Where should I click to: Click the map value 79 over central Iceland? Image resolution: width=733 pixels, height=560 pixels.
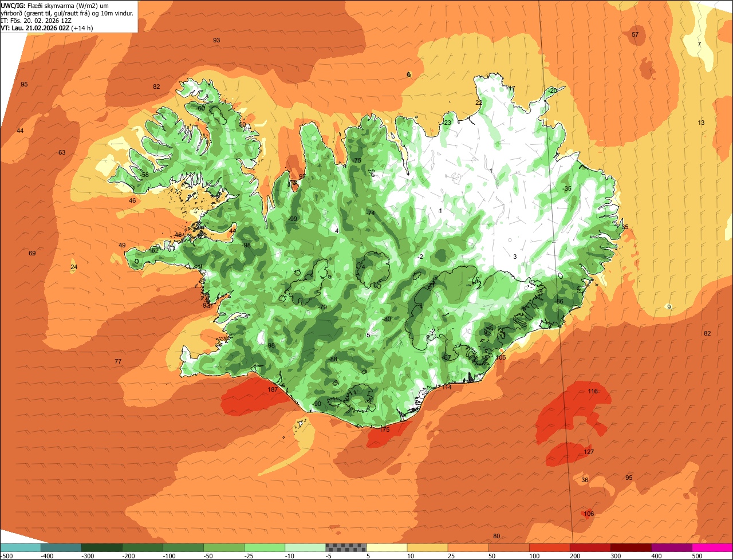pyautogui.click(x=324, y=307)
